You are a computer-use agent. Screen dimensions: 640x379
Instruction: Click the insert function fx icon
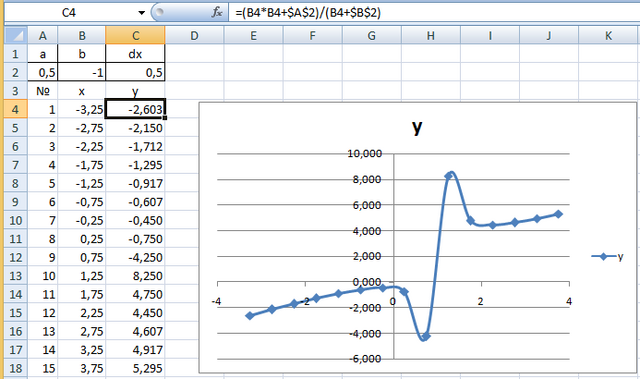click(217, 12)
